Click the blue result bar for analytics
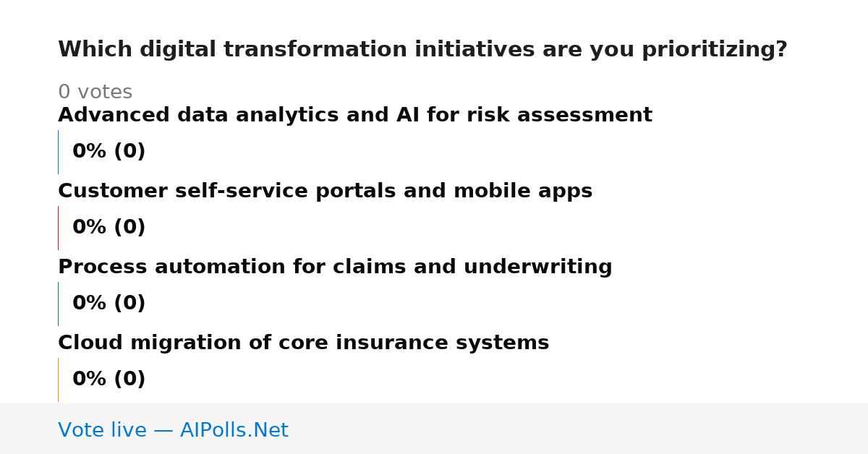The width and height of the screenshot is (868, 454). [x=58, y=152]
